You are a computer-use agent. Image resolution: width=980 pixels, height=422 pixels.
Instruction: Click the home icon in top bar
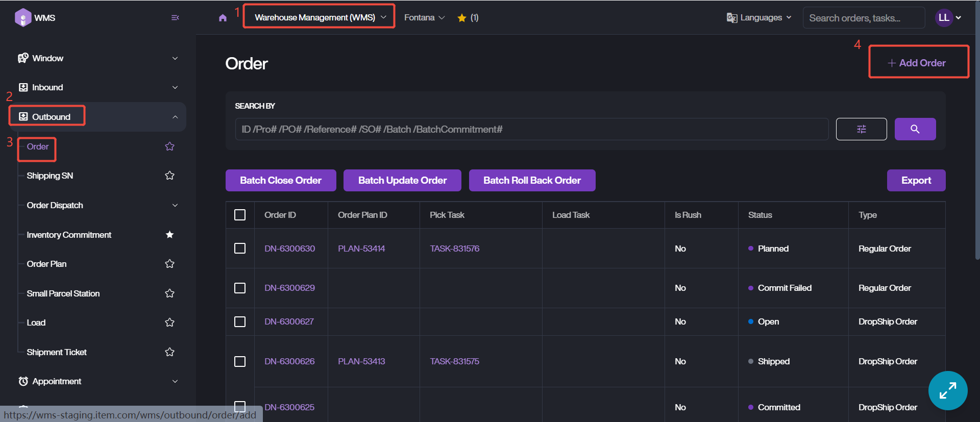(x=223, y=18)
